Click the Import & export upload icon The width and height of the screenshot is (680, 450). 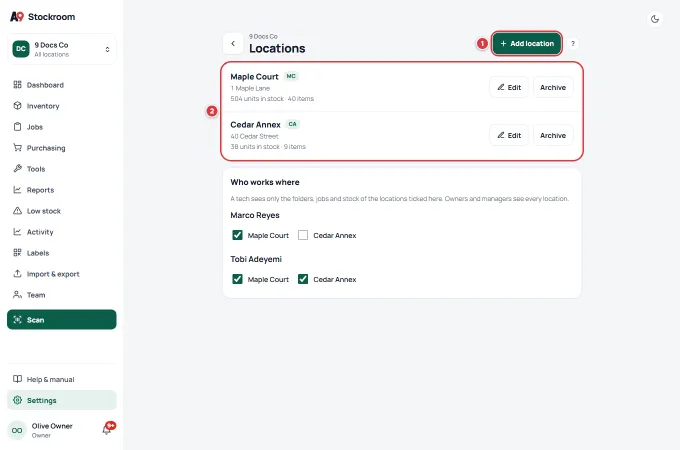pos(17,274)
